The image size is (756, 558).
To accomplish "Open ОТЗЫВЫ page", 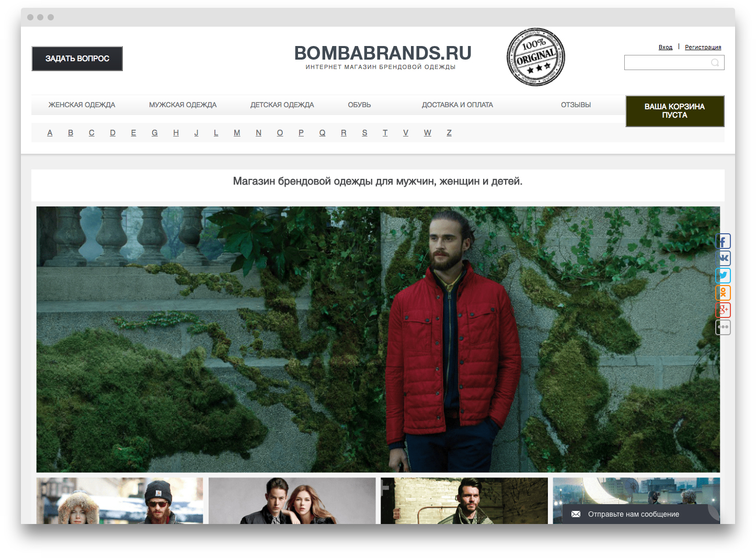I will [576, 105].
